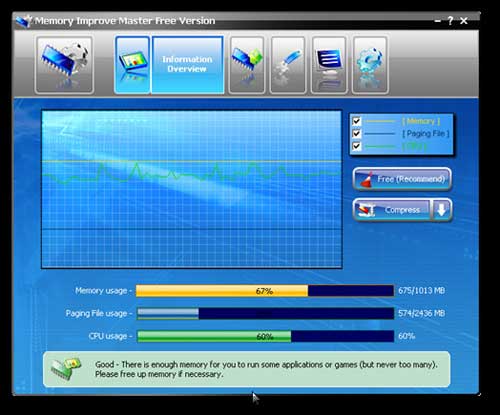Open the blue gear settings icon
The image size is (500, 415).
point(370,65)
